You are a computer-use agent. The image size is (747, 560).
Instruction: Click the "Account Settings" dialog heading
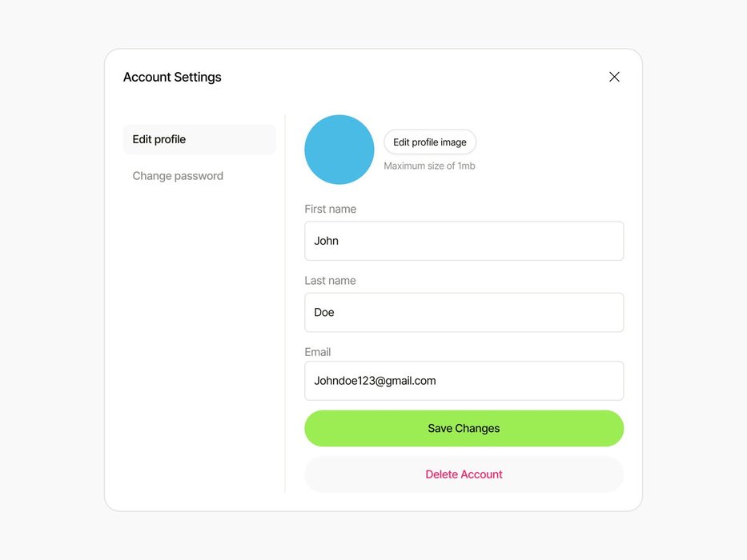click(172, 78)
